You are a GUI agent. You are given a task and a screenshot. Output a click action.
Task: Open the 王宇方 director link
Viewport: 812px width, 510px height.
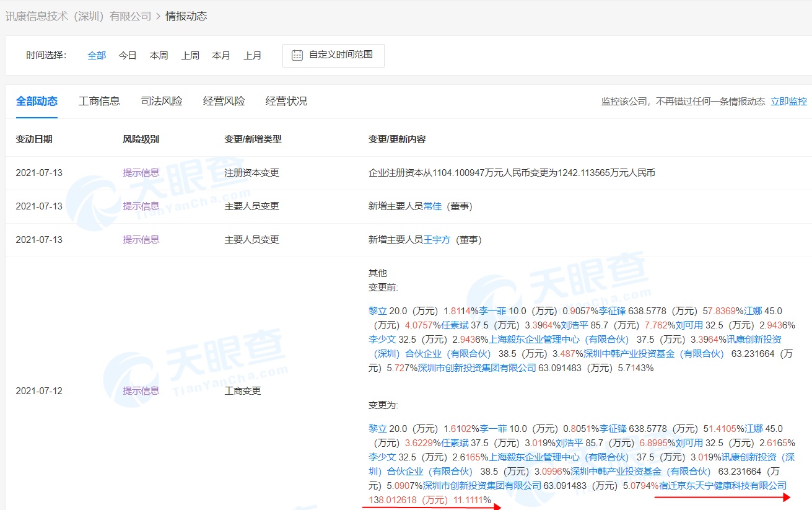click(x=437, y=240)
